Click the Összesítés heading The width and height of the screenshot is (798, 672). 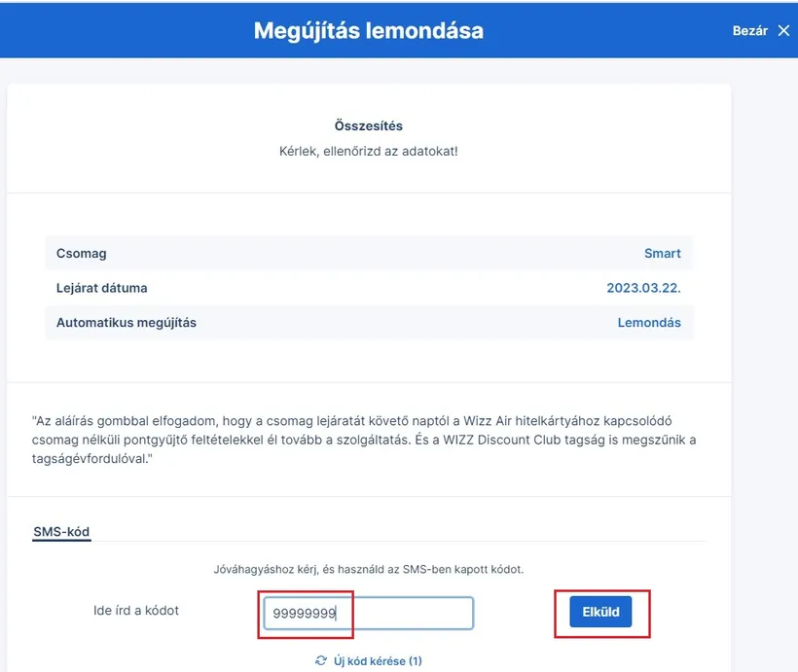[x=368, y=125]
